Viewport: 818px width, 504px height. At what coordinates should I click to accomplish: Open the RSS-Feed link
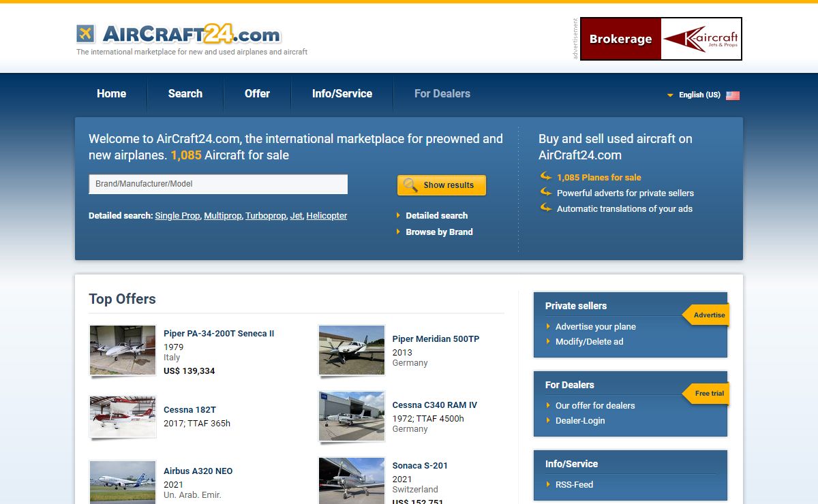(575, 485)
